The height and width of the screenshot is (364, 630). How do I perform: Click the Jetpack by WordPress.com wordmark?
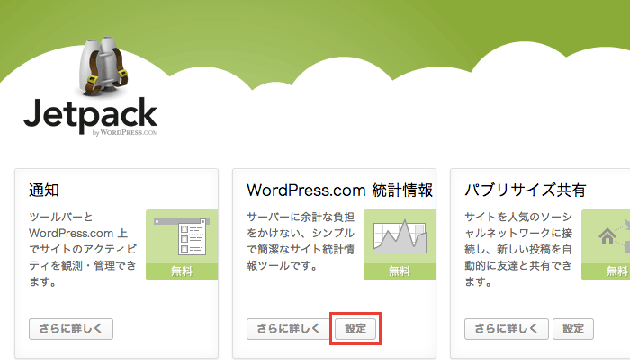91,117
